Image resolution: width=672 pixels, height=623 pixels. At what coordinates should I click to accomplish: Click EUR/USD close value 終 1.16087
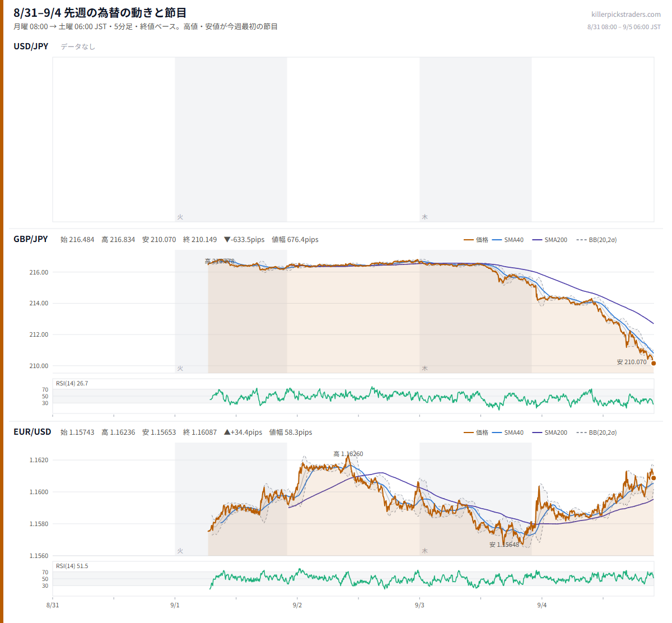coord(200,432)
